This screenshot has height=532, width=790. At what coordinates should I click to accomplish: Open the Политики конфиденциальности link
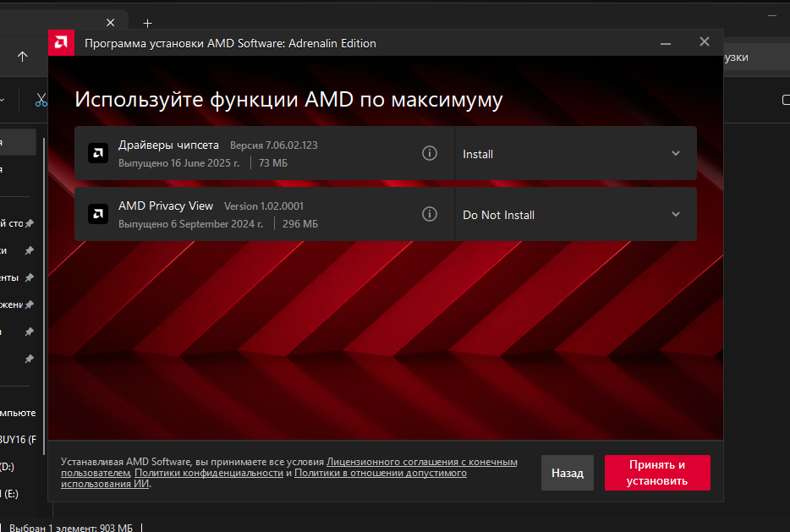(209, 473)
